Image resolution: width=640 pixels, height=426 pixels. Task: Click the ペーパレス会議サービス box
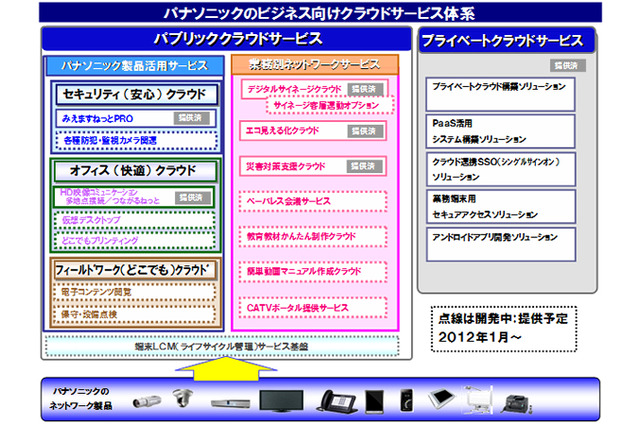pyautogui.click(x=313, y=201)
